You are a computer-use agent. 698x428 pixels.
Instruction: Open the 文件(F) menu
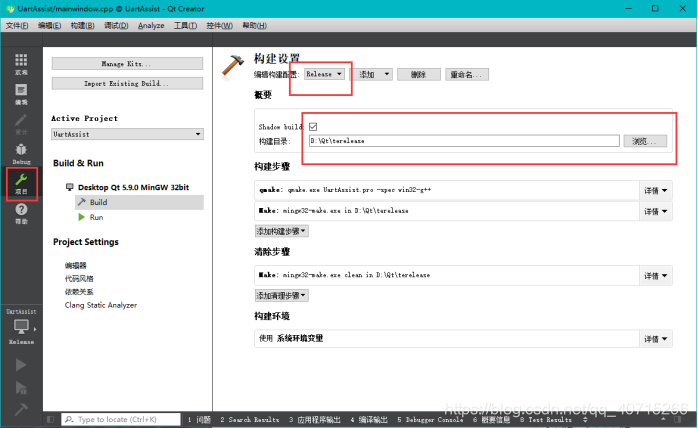click(17, 25)
